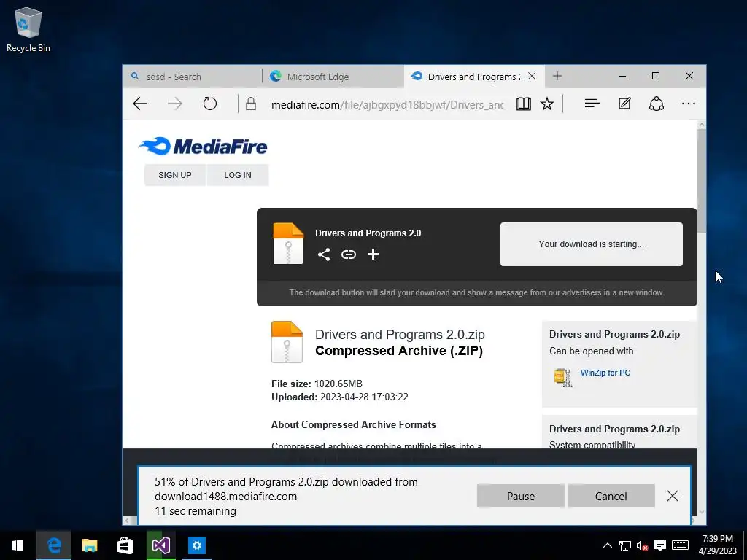Open the Recycle Bin desktop icon
The height and width of the screenshot is (560, 747).
coord(28,29)
